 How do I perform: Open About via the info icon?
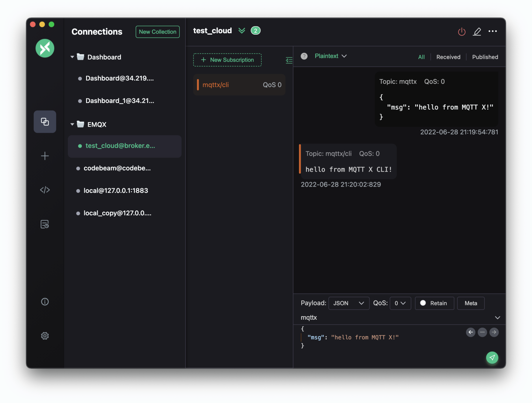click(45, 301)
